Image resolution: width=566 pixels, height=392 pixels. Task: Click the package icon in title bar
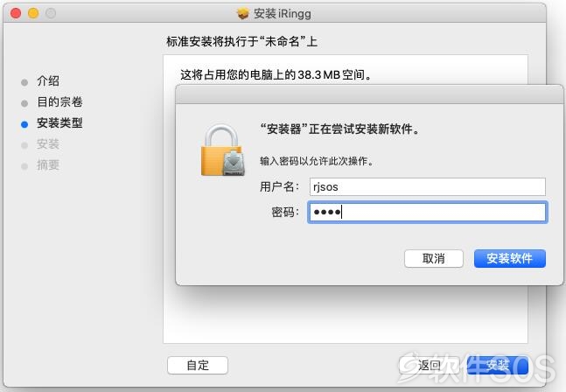coord(243,14)
